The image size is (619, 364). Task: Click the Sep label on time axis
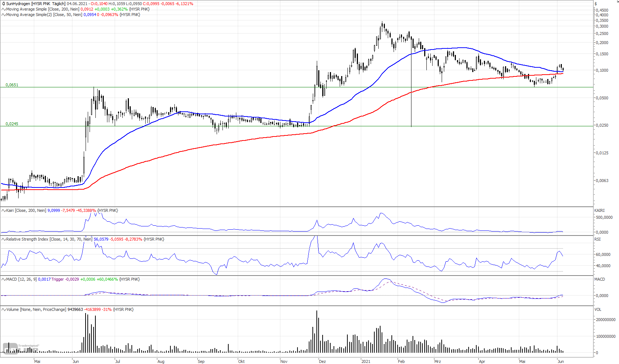(x=201, y=361)
